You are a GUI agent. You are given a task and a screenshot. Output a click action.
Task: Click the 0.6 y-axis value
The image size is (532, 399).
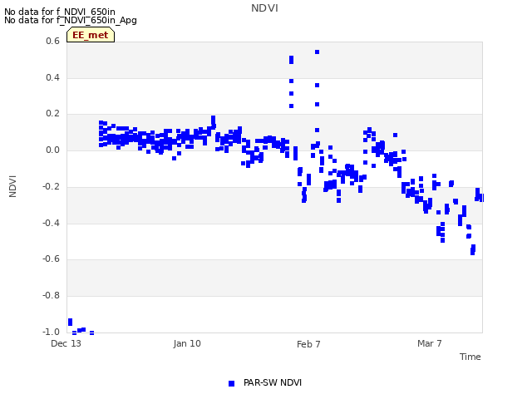52,41
